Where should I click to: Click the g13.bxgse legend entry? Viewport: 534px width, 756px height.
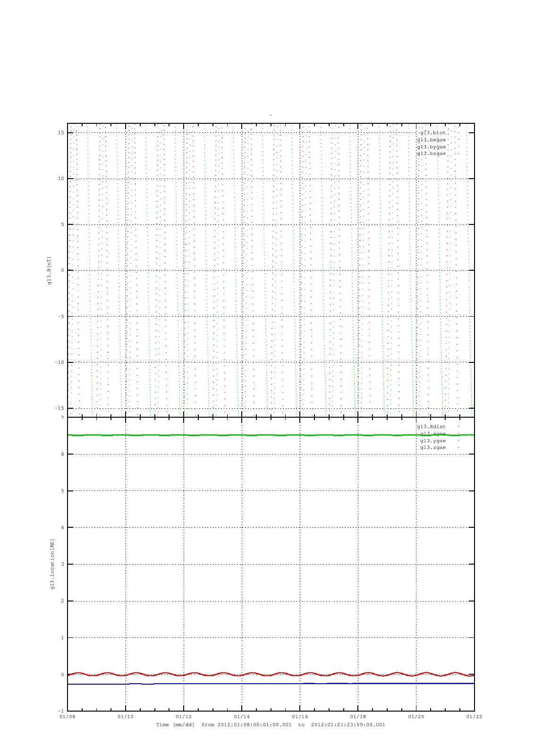[x=431, y=140]
